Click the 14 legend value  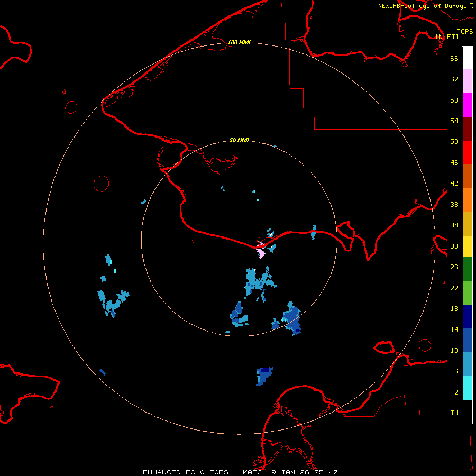pos(454,329)
